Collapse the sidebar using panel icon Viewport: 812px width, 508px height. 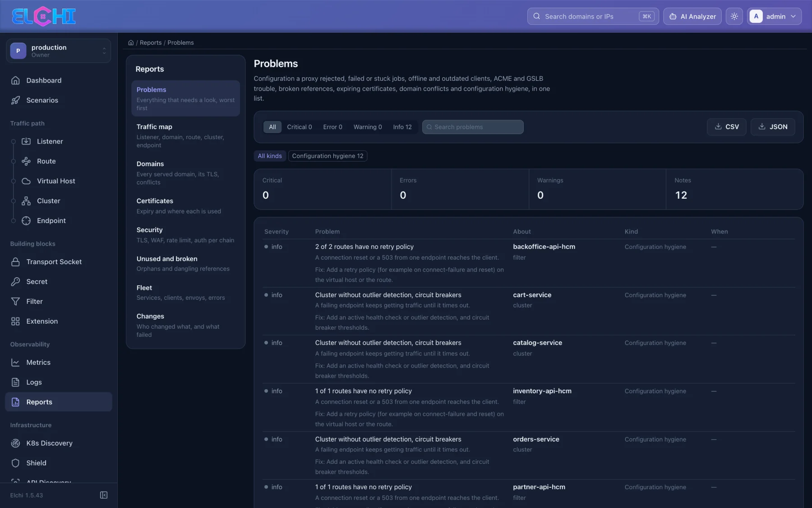(x=104, y=495)
